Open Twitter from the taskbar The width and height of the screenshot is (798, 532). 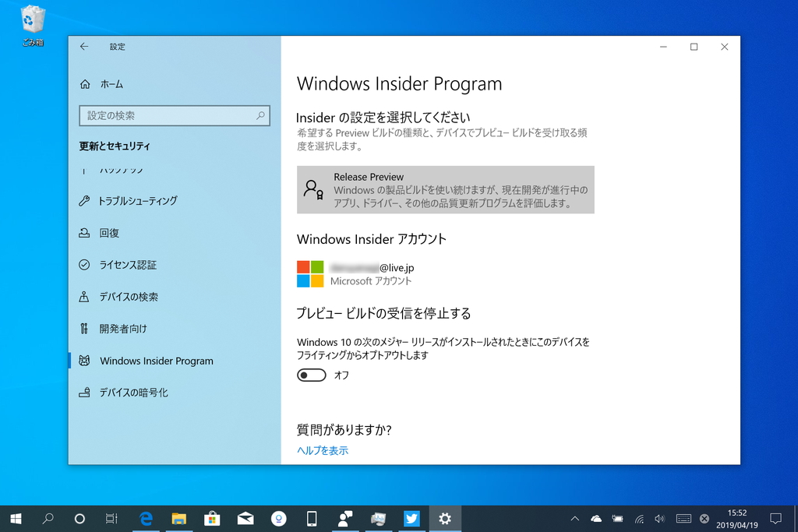click(411, 518)
